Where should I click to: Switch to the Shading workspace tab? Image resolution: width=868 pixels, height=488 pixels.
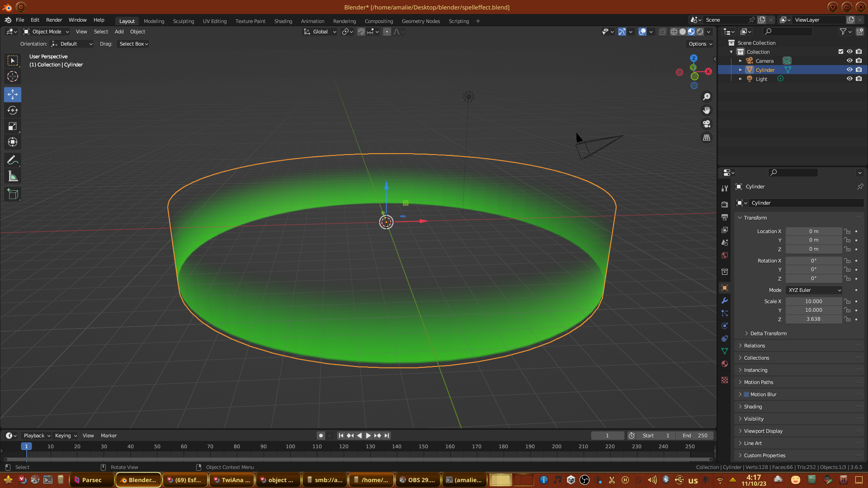point(283,21)
